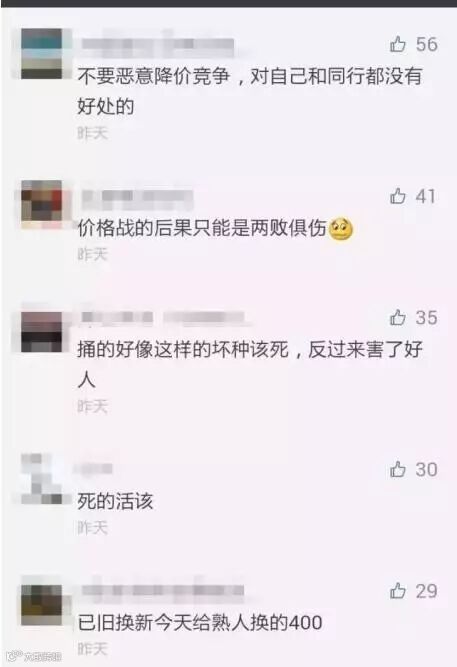Tap the thumbs-up on the 41-like comment

398,196
